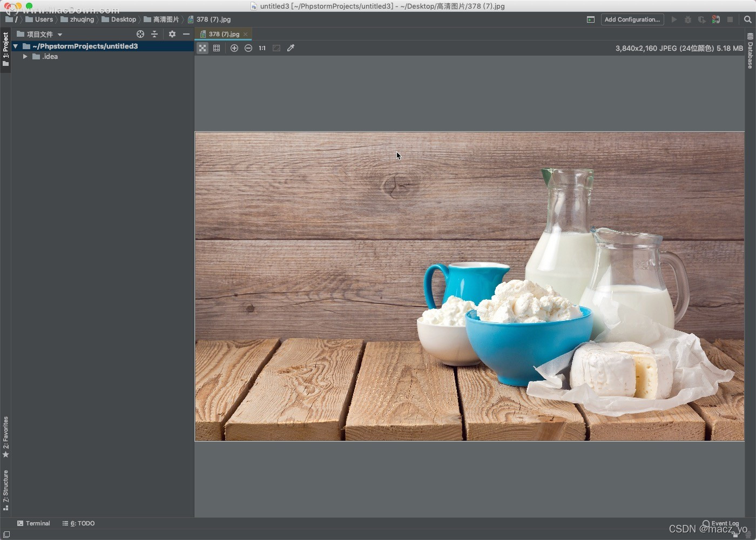Collapse the ~/PhpstormProjects/untitled3 root node

coord(16,46)
